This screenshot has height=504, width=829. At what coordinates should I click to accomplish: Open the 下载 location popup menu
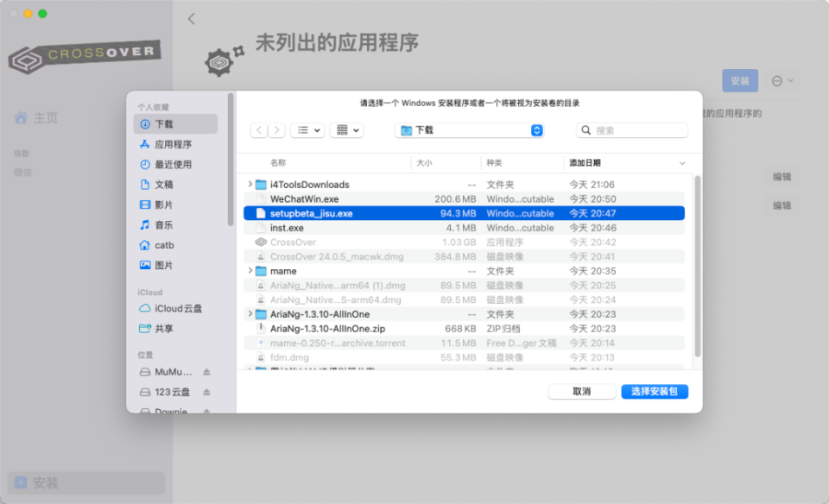pos(470,130)
